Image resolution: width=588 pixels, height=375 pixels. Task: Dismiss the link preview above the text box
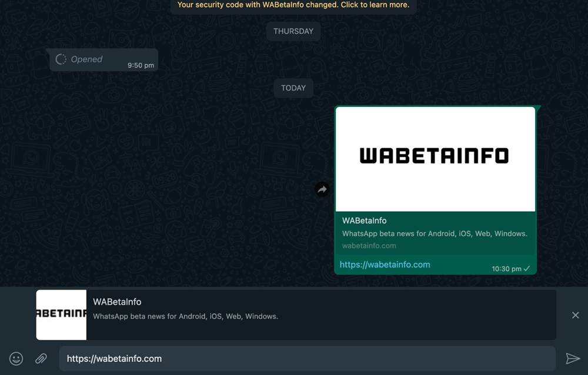[576, 314]
